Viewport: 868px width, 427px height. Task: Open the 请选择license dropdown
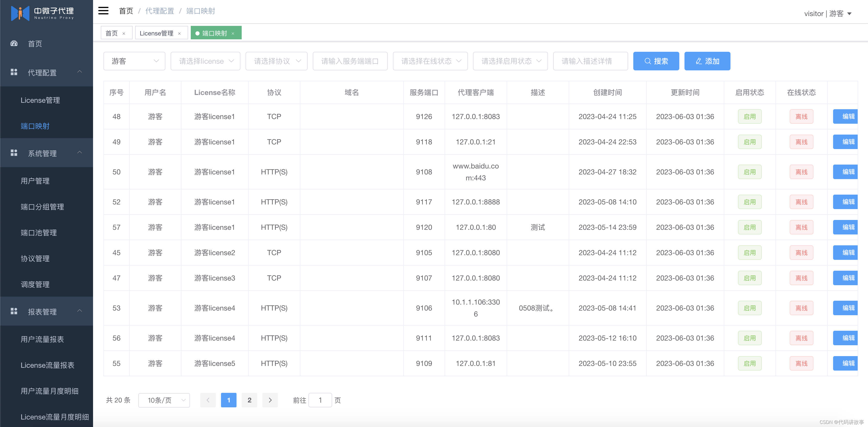pos(205,61)
